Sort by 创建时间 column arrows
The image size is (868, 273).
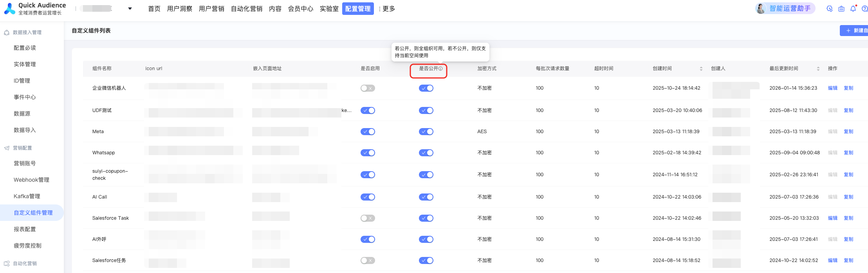coord(701,69)
